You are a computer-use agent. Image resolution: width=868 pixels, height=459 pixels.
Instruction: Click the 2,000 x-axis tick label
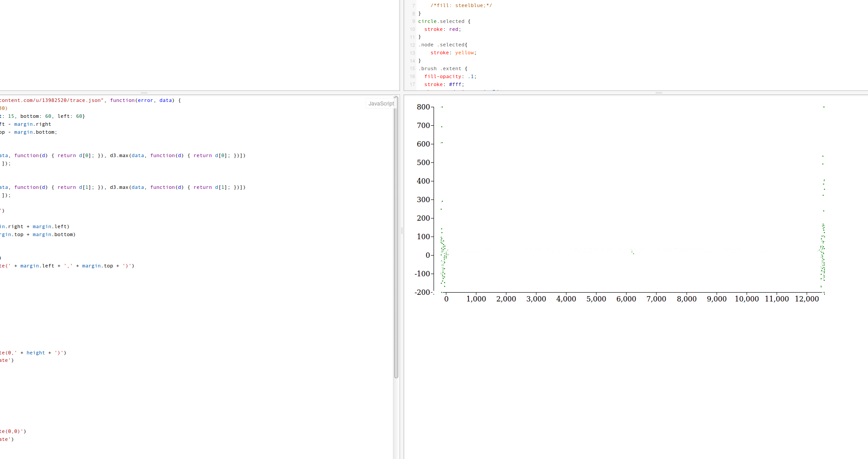point(506,299)
